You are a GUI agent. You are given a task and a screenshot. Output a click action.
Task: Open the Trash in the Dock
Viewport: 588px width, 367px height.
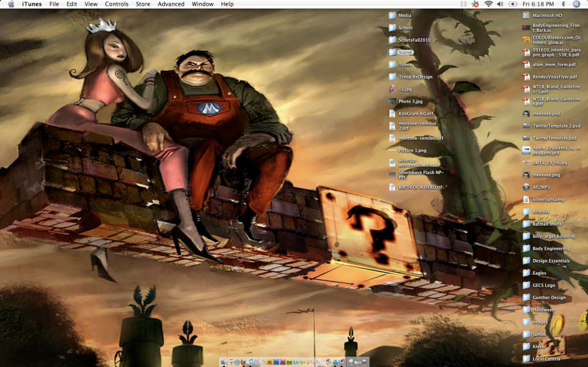coord(365,362)
